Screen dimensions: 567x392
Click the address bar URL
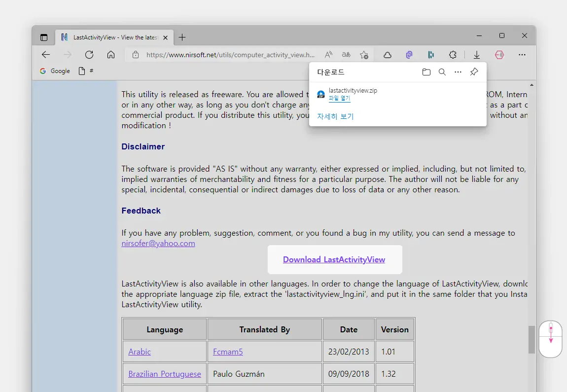tap(230, 55)
